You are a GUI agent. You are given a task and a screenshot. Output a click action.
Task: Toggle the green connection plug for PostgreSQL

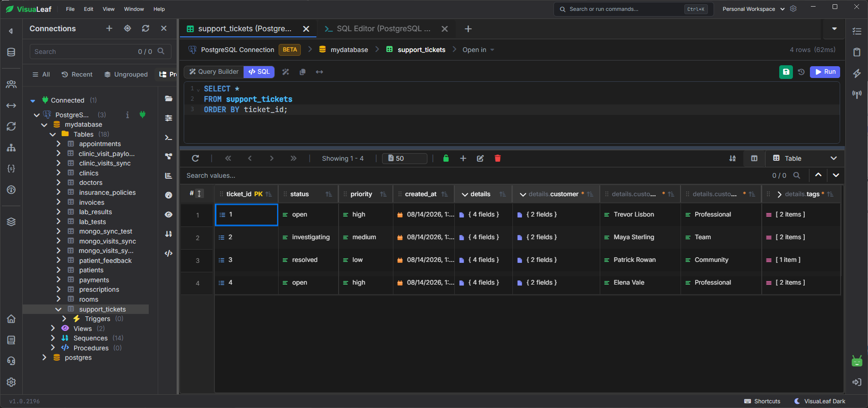143,114
